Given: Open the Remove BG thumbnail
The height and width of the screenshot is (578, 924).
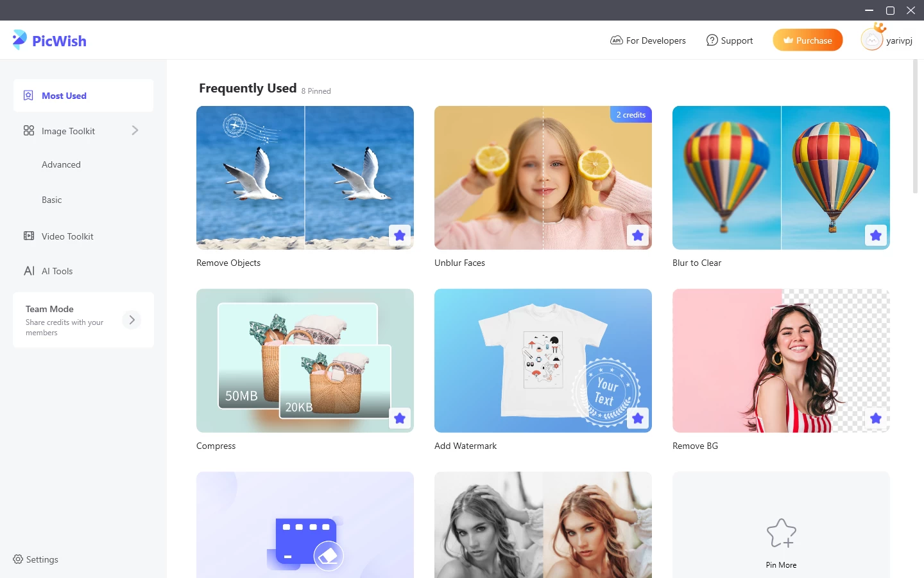Looking at the screenshot, I should [781, 361].
